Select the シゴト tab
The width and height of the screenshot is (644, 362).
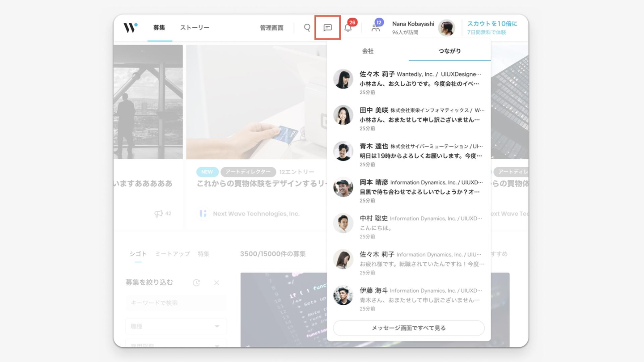[138, 254]
